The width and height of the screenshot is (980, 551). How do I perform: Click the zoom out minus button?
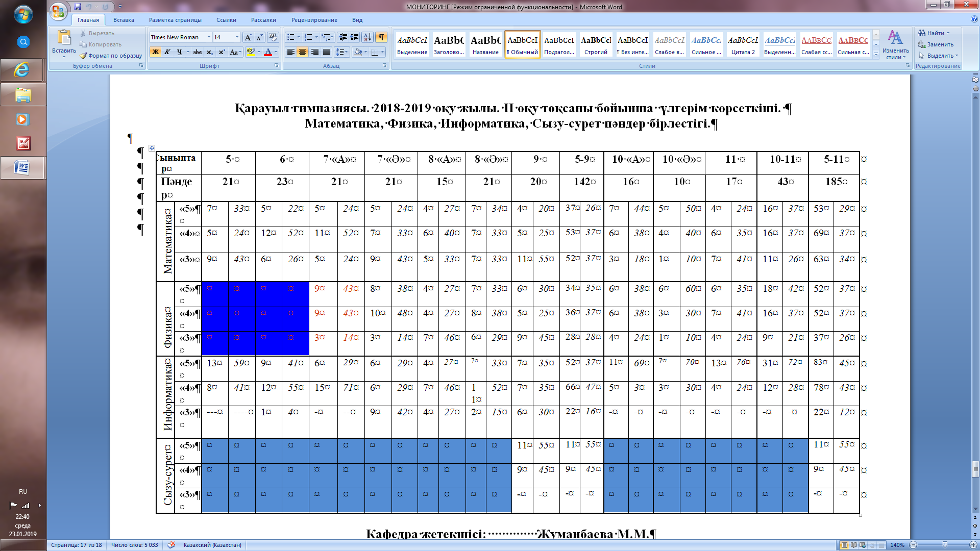[913, 545]
